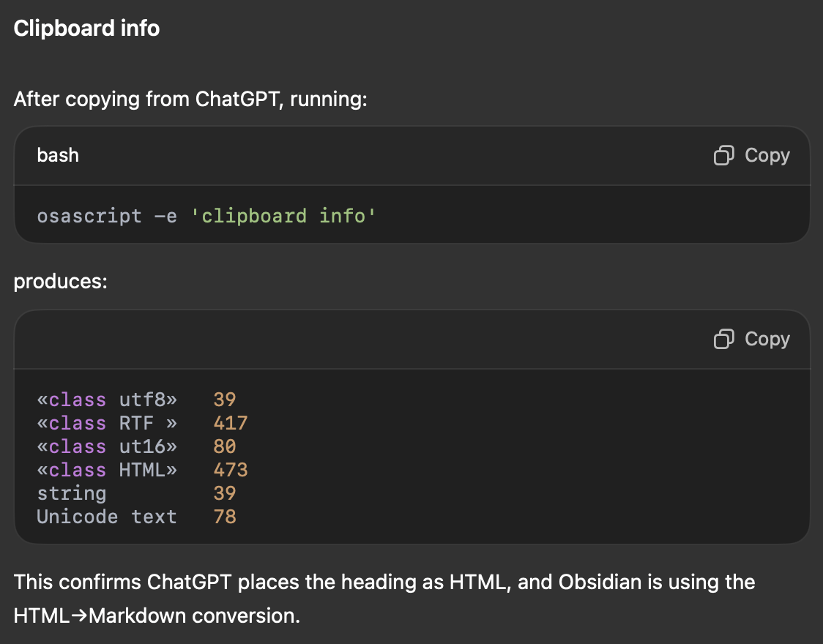Click the value 417 in the output
This screenshot has width=823, height=644.
pos(231,423)
